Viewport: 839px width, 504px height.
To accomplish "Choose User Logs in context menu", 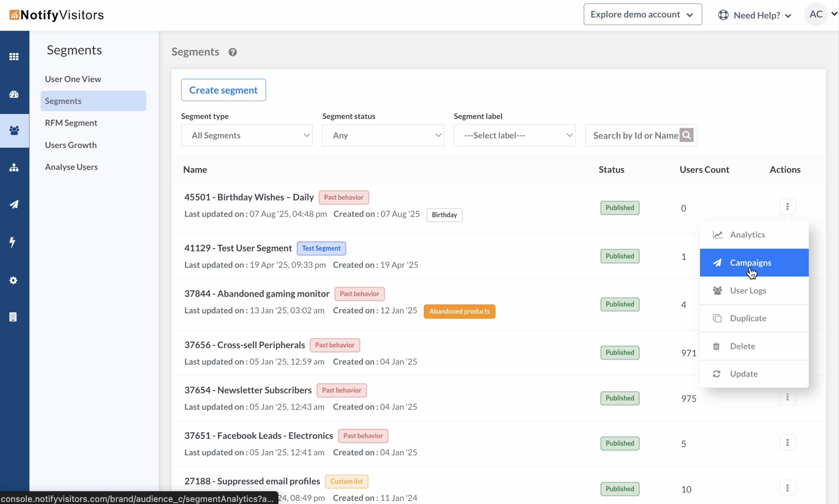I will (748, 290).
